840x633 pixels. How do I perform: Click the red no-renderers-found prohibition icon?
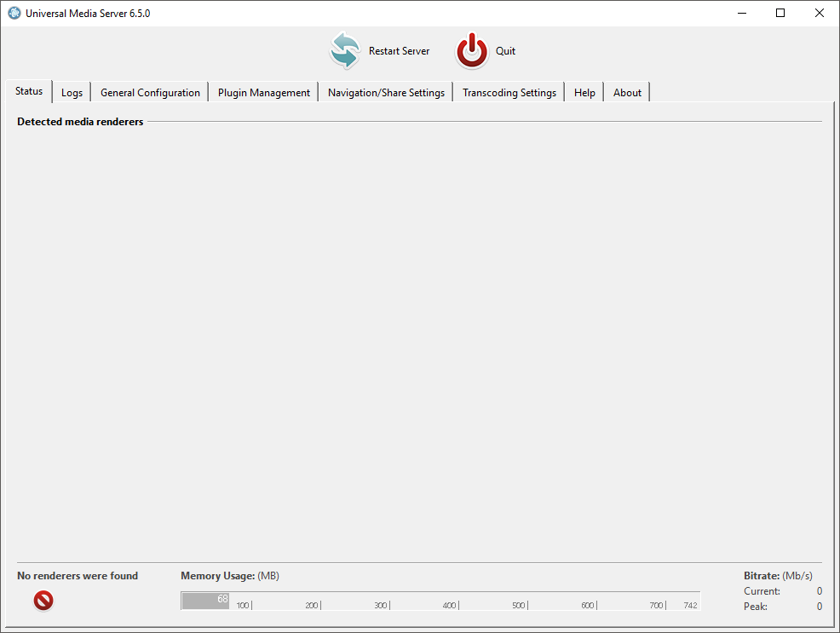coord(43,601)
